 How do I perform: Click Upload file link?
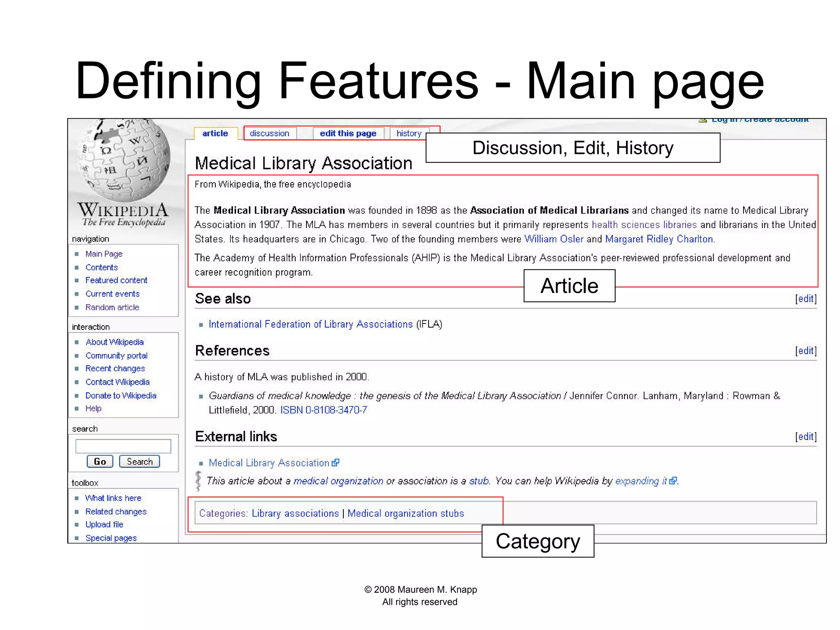(104, 524)
